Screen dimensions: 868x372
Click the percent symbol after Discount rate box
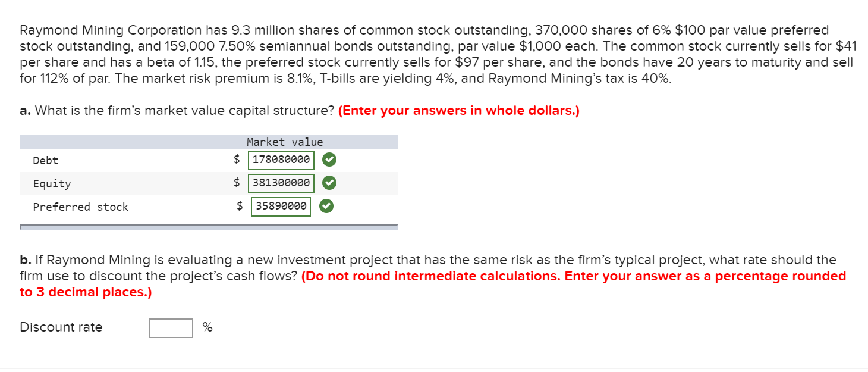click(x=207, y=327)
